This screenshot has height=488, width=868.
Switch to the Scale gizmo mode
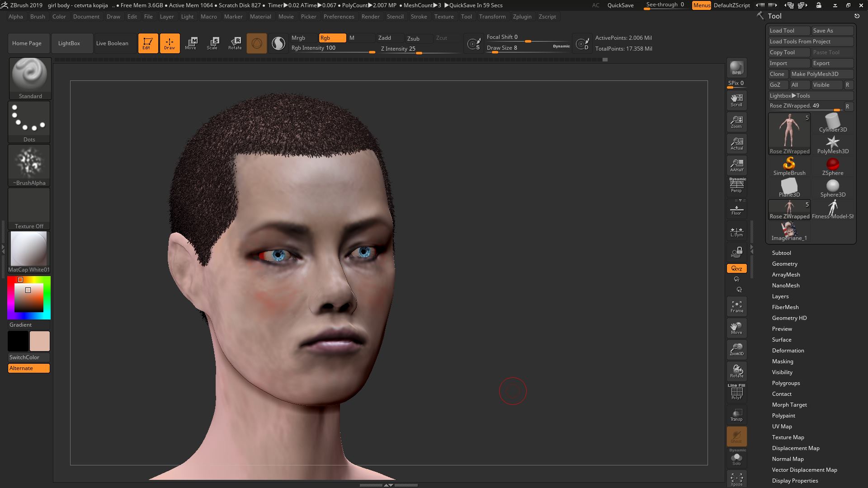pyautogui.click(x=212, y=43)
